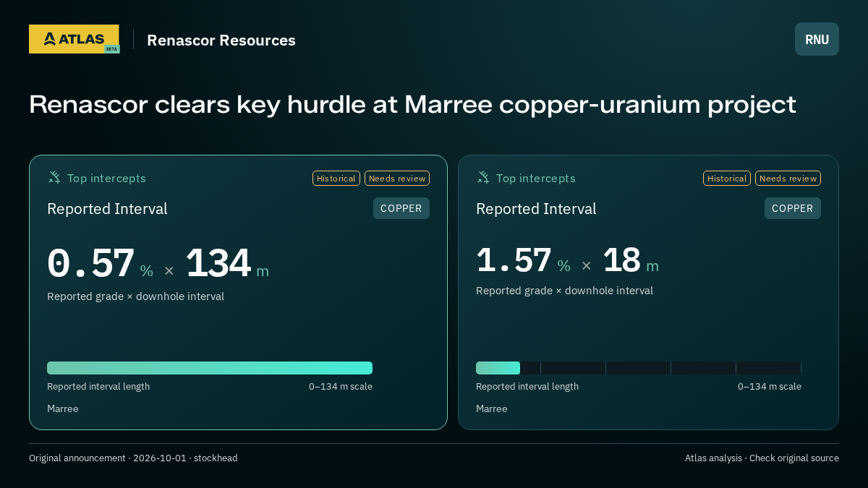868x488 pixels.
Task: Click the COPPER chip on the 1.57% card
Action: pyautogui.click(x=793, y=208)
